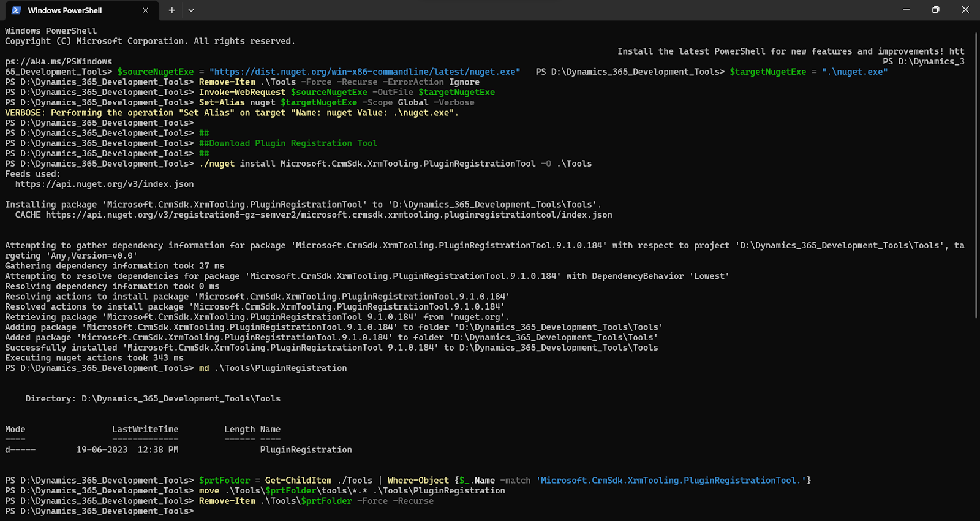This screenshot has width=980, height=521.
Task: Click the "Feeds used:" line
Action: pyautogui.click(x=33, y=174)
